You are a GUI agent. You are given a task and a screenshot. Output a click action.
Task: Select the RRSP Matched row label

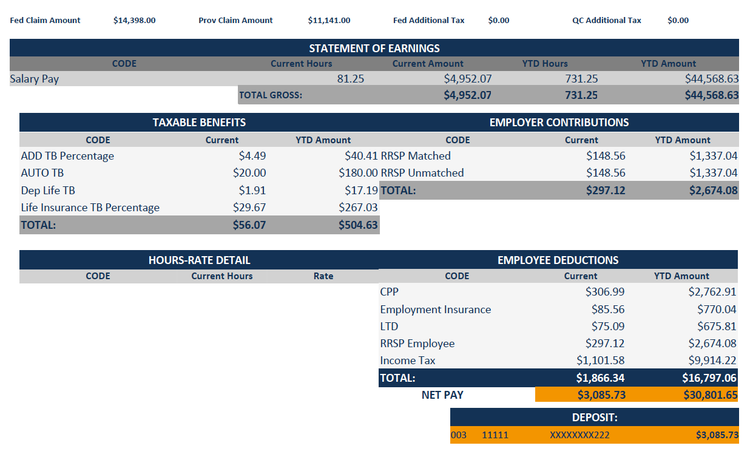(416, 156)
